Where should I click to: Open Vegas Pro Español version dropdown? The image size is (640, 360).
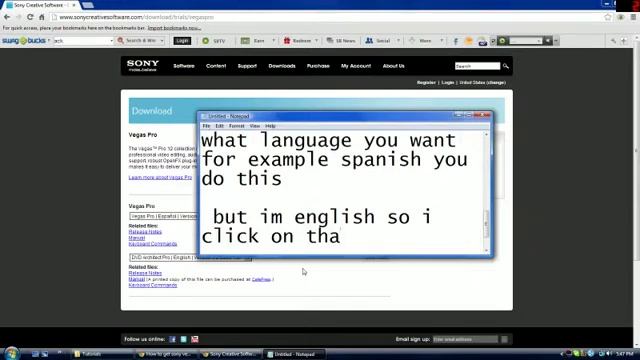click(164, 216)
